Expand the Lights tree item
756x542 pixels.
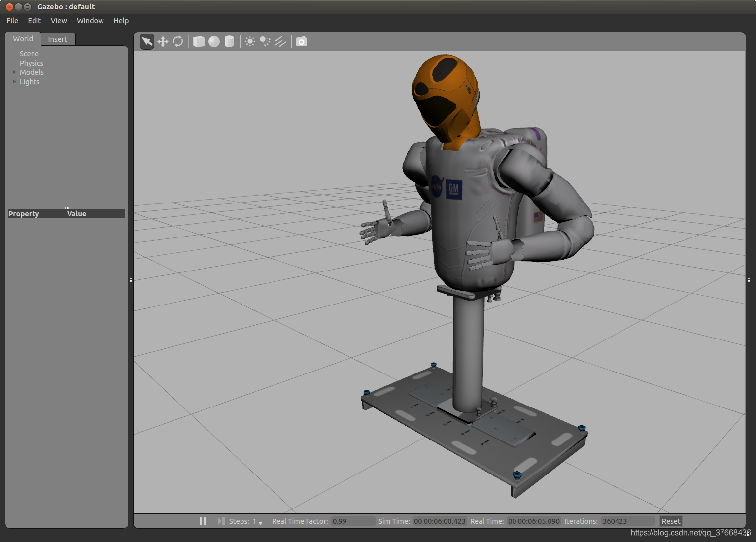(14, 82)
